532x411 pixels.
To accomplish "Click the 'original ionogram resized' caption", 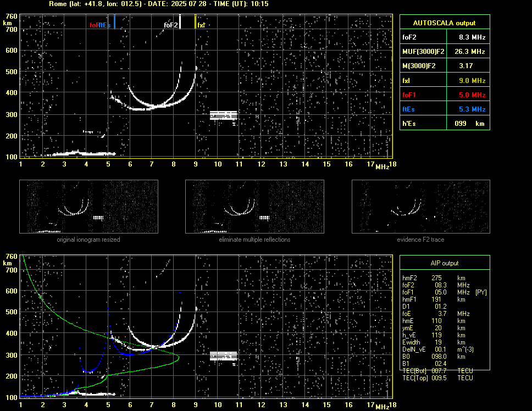I will (x=88, y=240).
